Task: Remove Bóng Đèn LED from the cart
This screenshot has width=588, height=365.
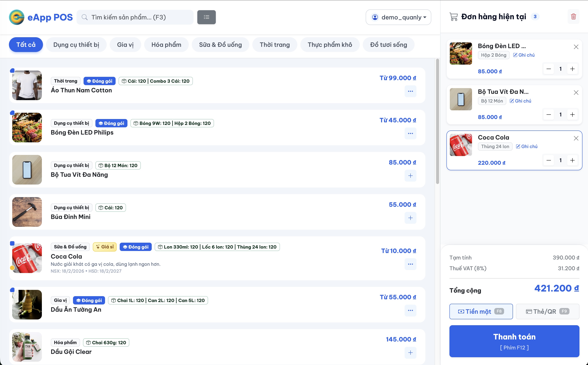Action: coord(576,47)
